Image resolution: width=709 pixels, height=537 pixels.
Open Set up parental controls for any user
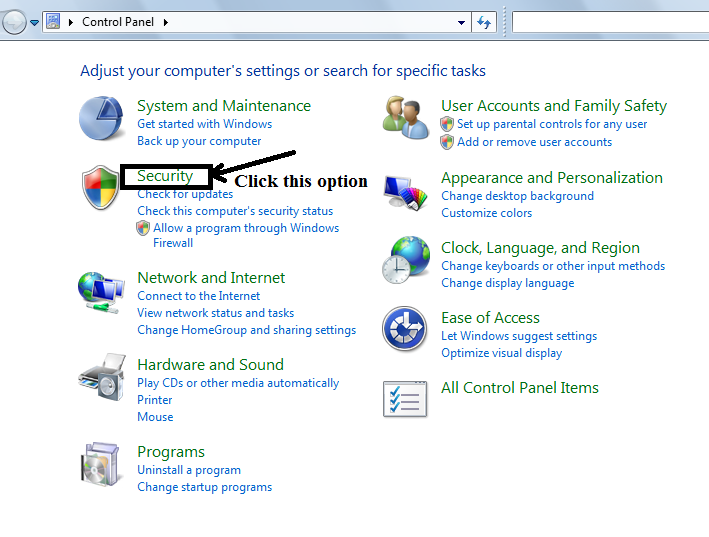pyautogui.click(x=552, y=124)
